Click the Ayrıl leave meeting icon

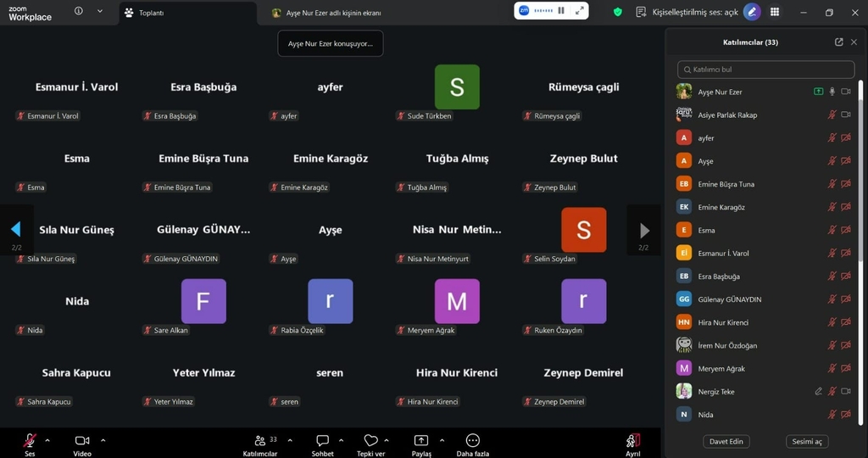tap(633, 441)
